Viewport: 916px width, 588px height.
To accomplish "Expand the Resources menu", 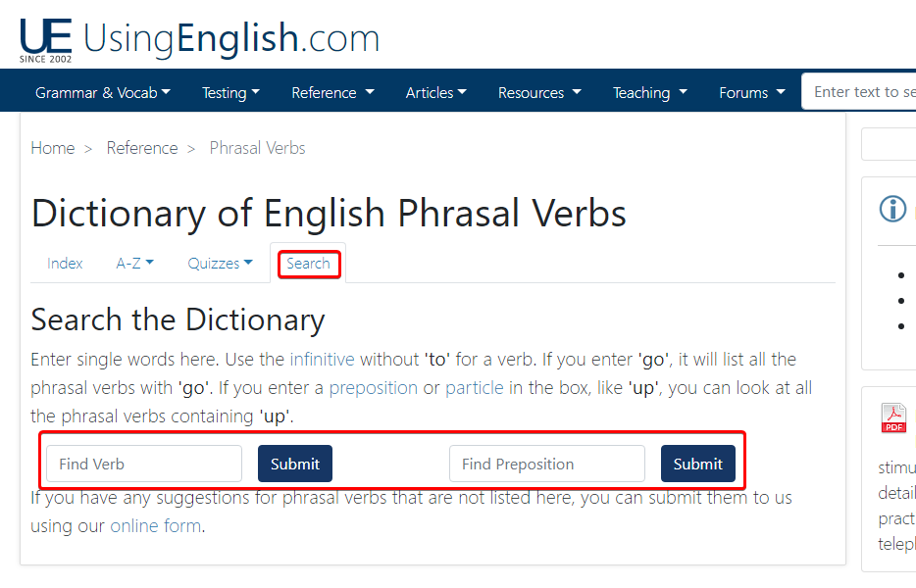I will pos(539,92).
